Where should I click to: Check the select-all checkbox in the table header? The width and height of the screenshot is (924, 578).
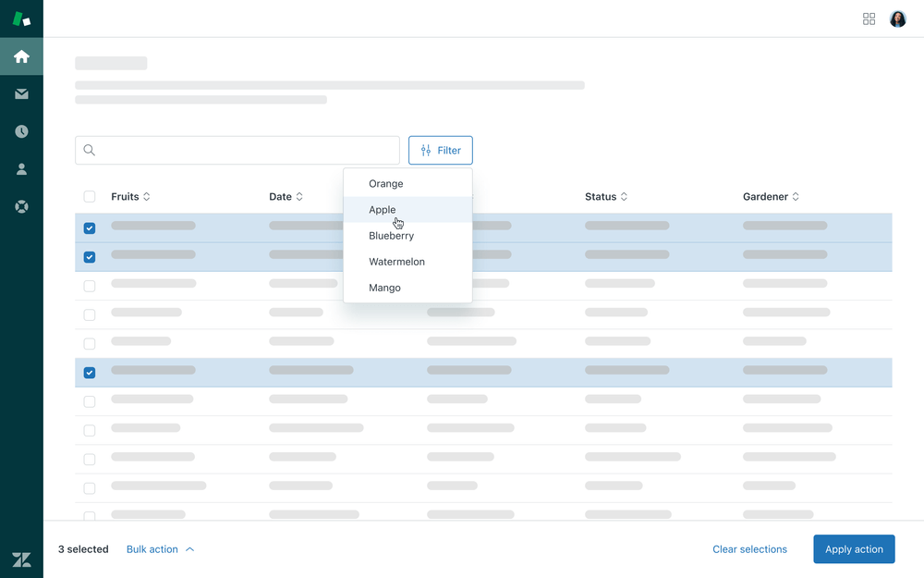click(x=90, y=196)
